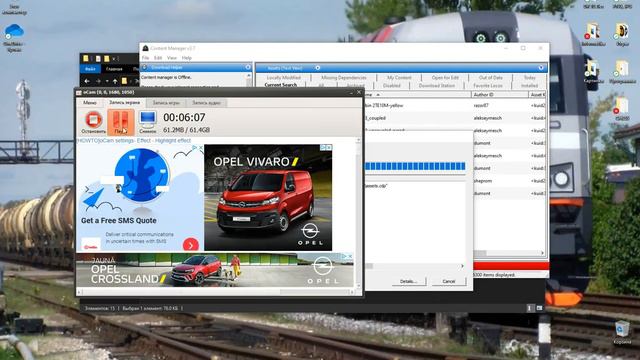640x360 pixels.
Task: Click the Content Manager title bar app icon
Action: pyautogui.click(x=145, y=48)
